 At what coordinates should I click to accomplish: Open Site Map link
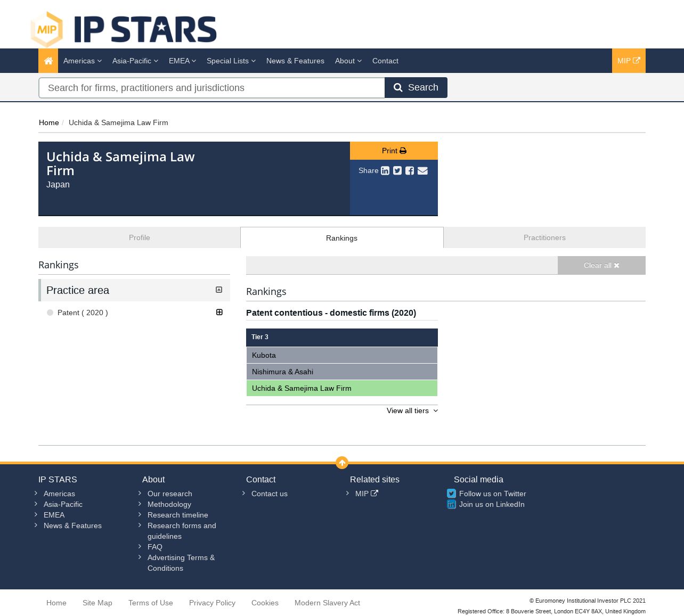(x=97, y=603)
